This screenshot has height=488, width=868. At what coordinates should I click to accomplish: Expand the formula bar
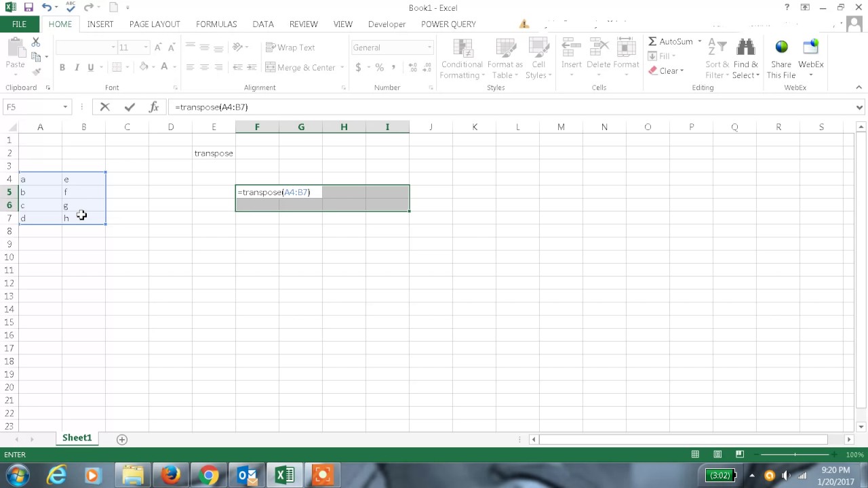pos(859,107)
